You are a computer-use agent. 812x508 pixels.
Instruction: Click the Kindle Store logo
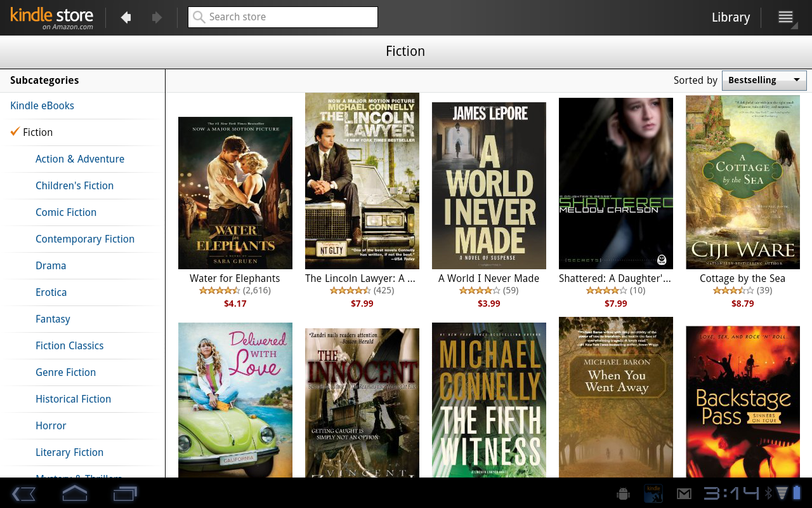52,18
